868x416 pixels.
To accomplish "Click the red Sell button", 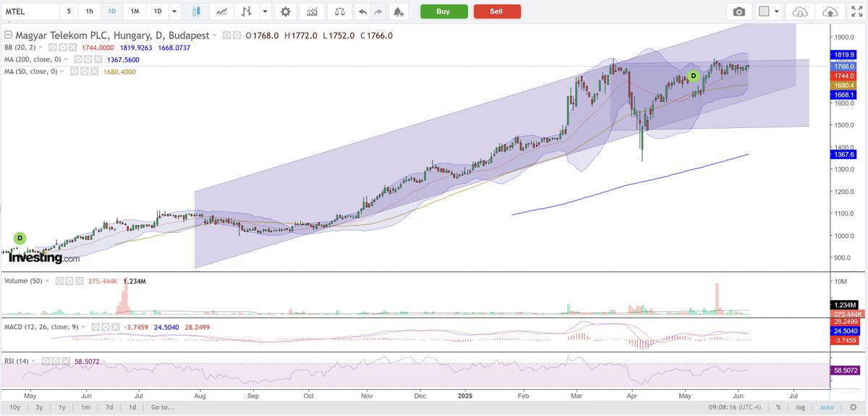I will click(x=497, y=12).
